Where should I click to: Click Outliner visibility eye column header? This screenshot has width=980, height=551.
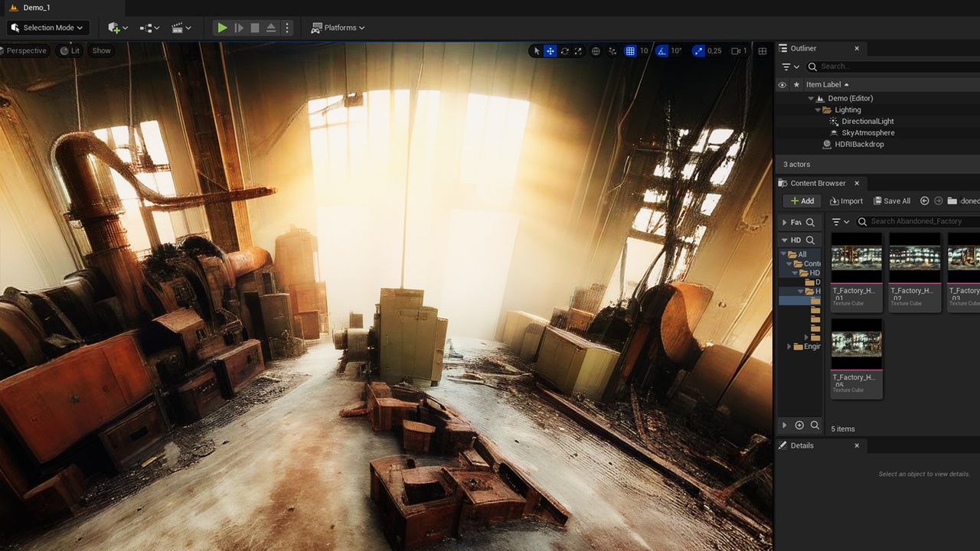click(x=782, y=85)
